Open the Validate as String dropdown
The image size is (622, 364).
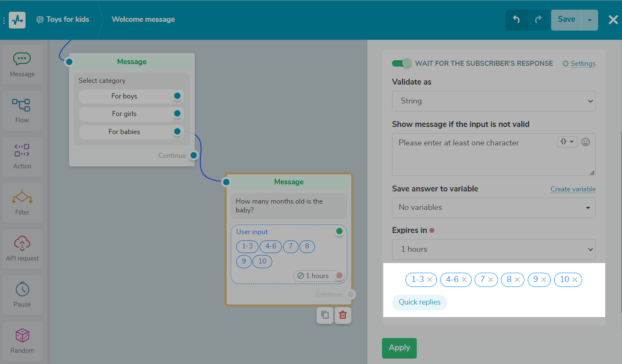coord(493,101)
